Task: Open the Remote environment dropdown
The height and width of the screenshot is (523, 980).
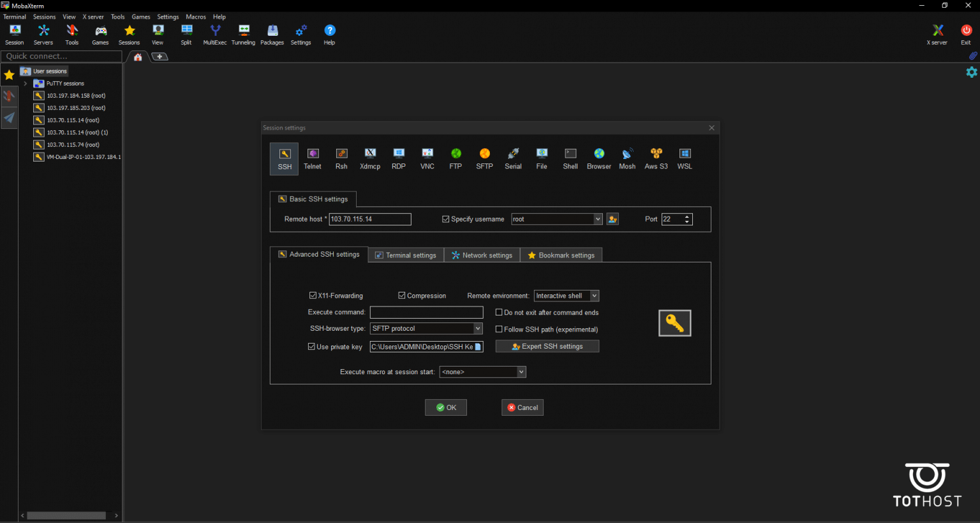Action: (x=594, y=296)
